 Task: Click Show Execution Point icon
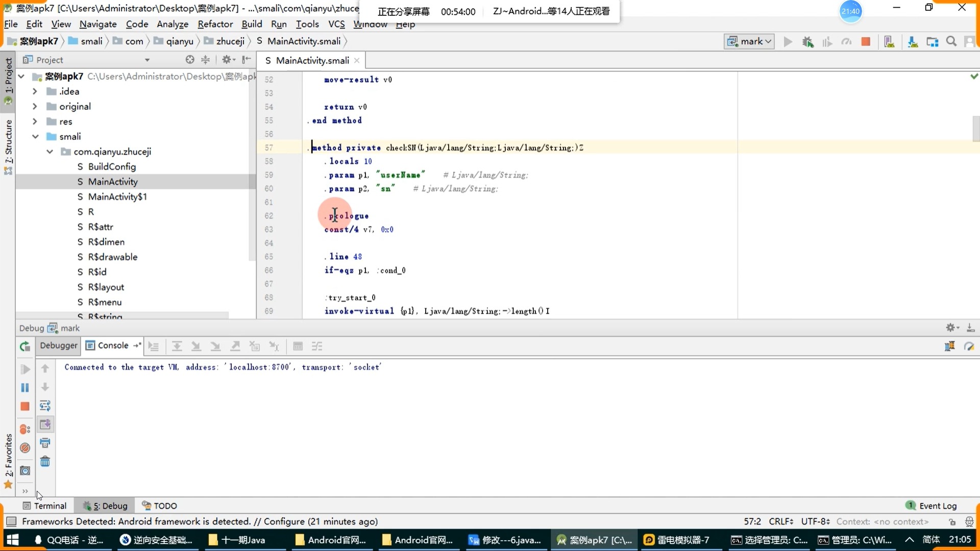point(154,347)
